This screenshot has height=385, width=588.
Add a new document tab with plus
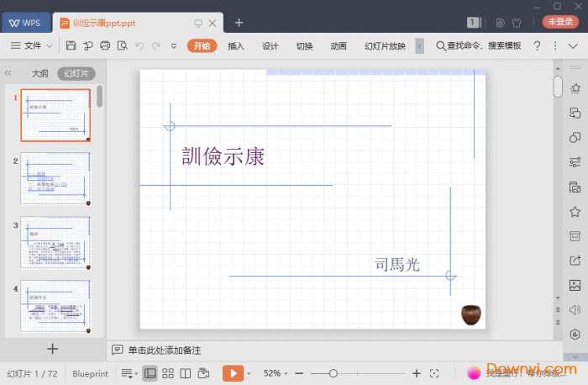point(239,23)
